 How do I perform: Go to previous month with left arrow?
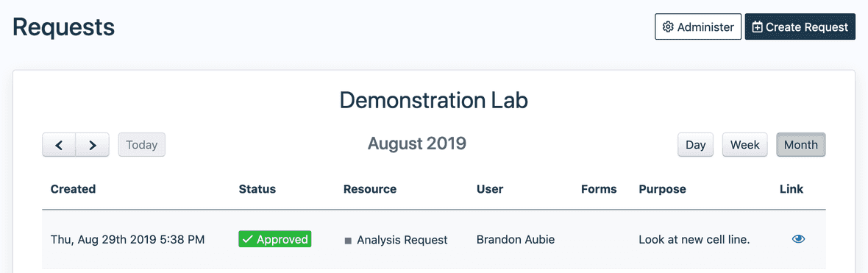click(59, 145)
